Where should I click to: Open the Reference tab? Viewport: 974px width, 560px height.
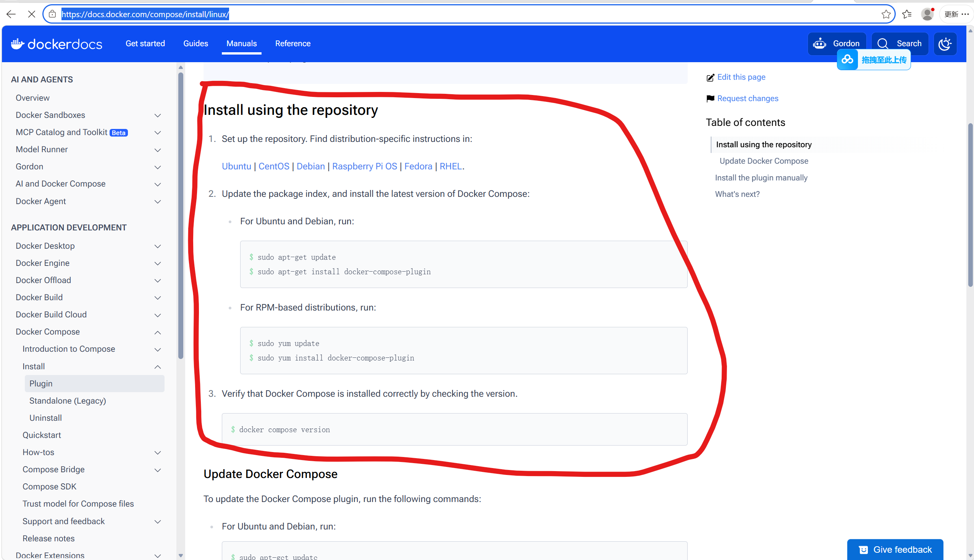pos(293,43)
